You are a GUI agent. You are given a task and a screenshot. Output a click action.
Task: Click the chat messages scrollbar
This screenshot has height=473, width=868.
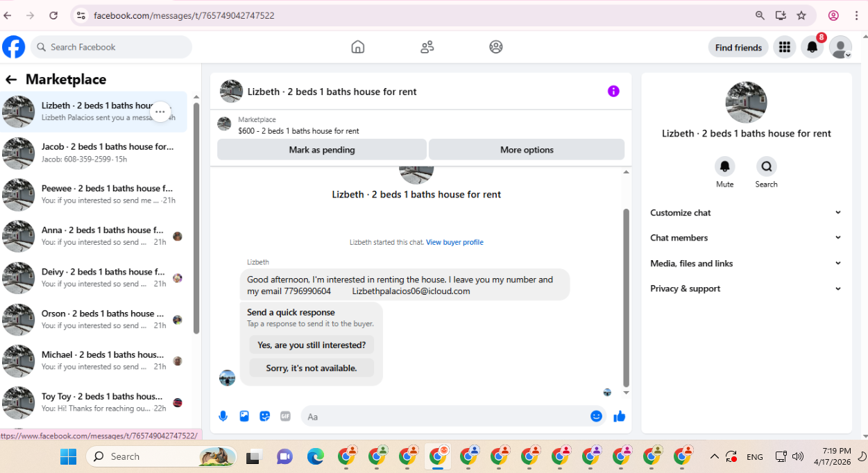(x=626, y=298)
